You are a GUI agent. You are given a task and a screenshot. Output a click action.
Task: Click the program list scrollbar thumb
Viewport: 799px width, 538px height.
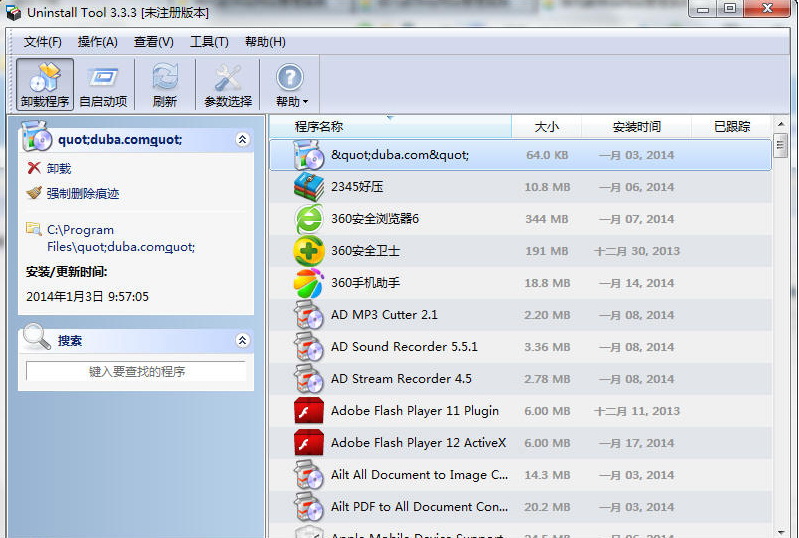point(781,146)
